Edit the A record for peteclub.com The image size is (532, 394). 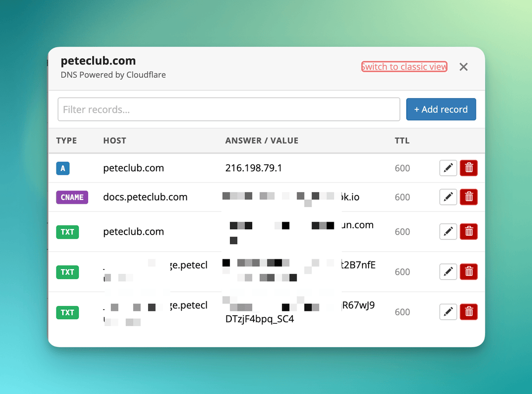click(448, 168)
